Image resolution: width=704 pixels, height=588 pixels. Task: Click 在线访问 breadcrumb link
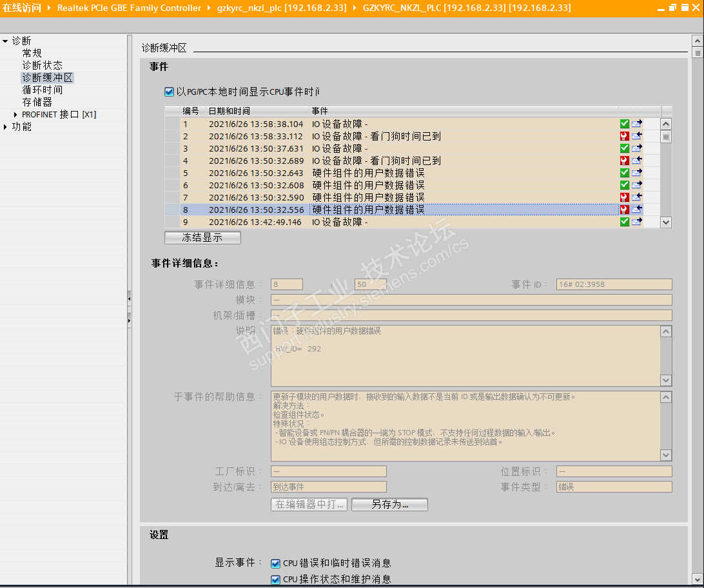21,8
